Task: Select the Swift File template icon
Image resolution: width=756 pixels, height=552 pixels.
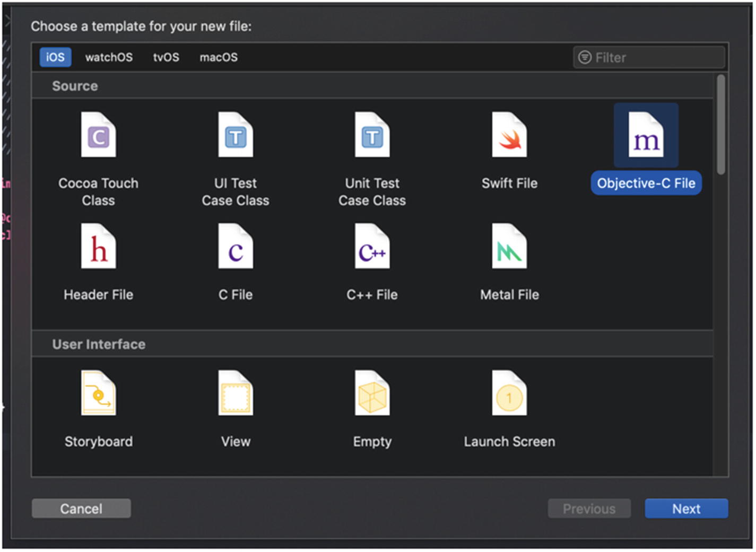Action: (x=509, y=136)
